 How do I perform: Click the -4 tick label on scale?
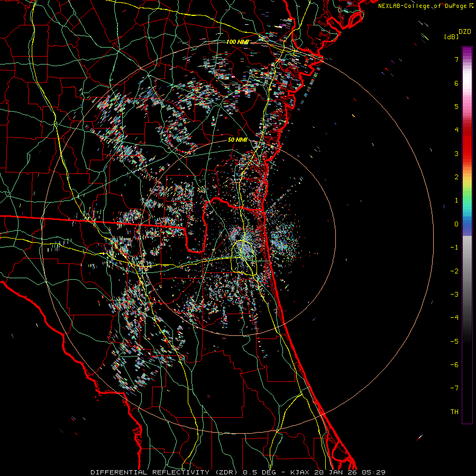454,318
